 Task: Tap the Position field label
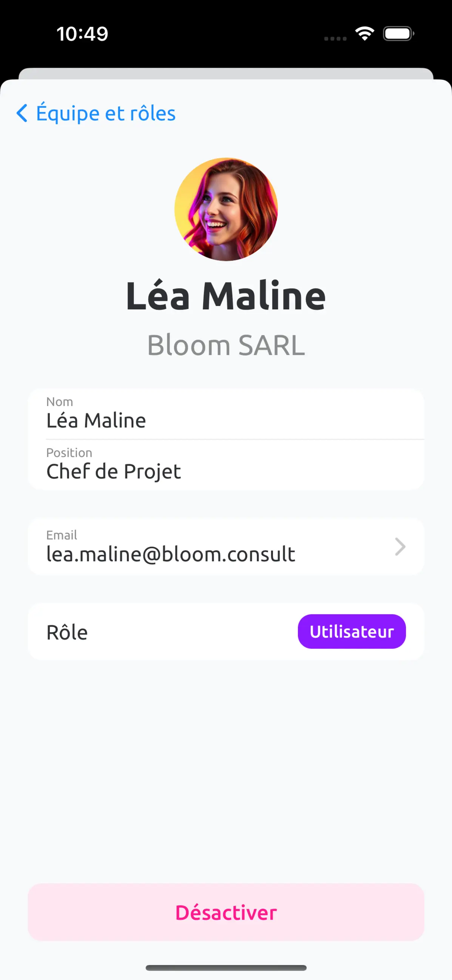tap(69, 453)
